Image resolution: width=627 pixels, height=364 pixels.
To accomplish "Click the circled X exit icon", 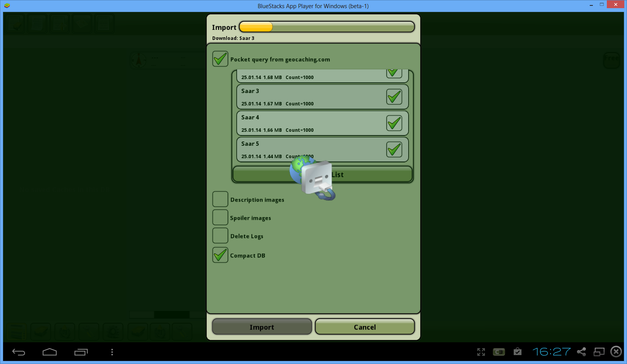I will [x=616, y=352].
